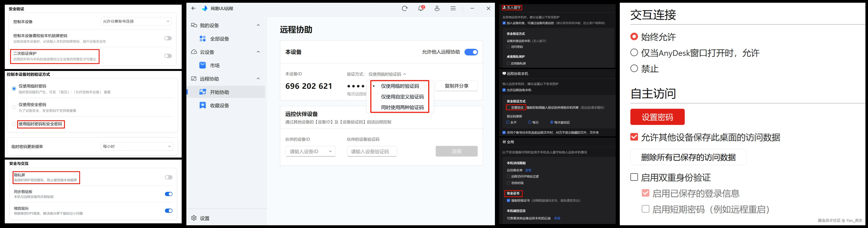Click the refresh icon in title bar

coord(405,8)
